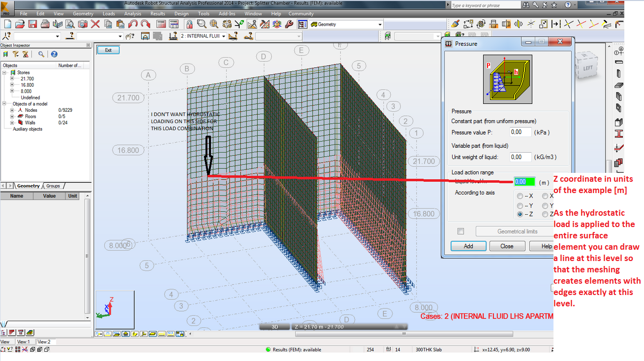Save the project with the floppy disk icon
The image size is (644, 361).
click(32, 24)
